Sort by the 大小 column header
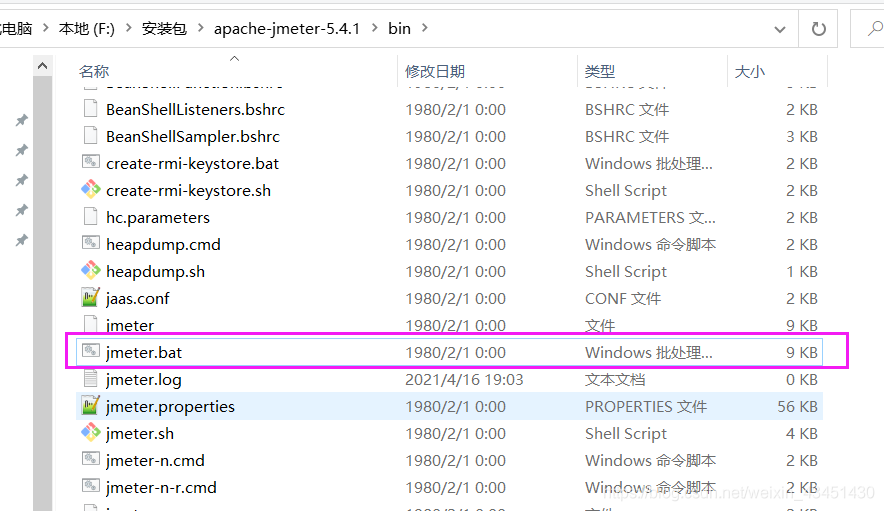This screenshot has width=884, height=511. (749, 71)
